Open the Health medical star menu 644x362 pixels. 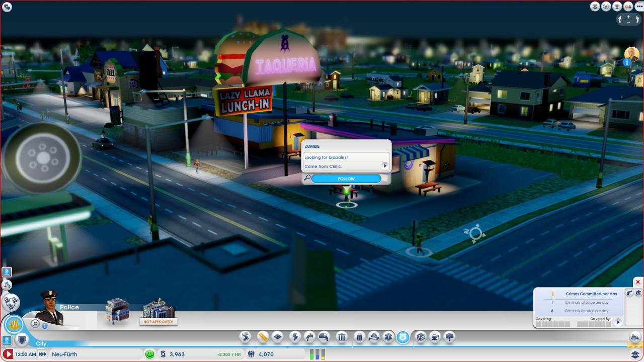(x=388, y=337)
